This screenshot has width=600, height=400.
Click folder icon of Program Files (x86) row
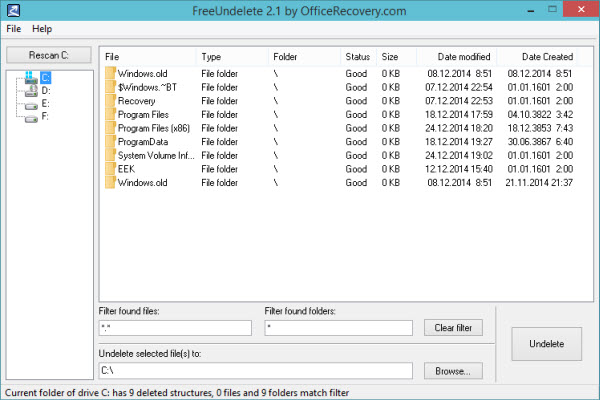110,128
